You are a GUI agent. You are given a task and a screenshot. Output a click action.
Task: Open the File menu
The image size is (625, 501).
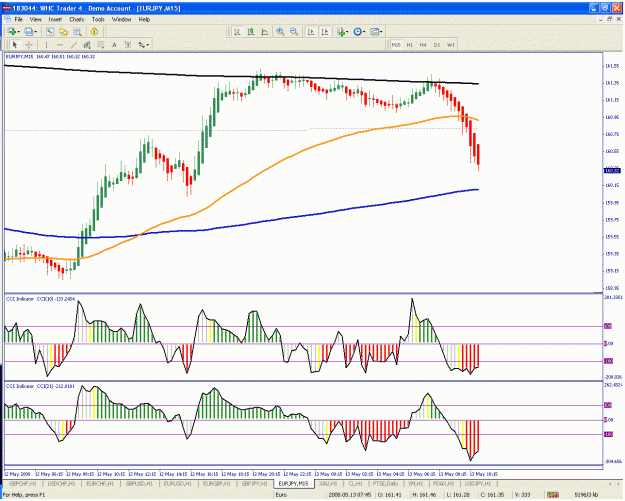pos(19,19)
